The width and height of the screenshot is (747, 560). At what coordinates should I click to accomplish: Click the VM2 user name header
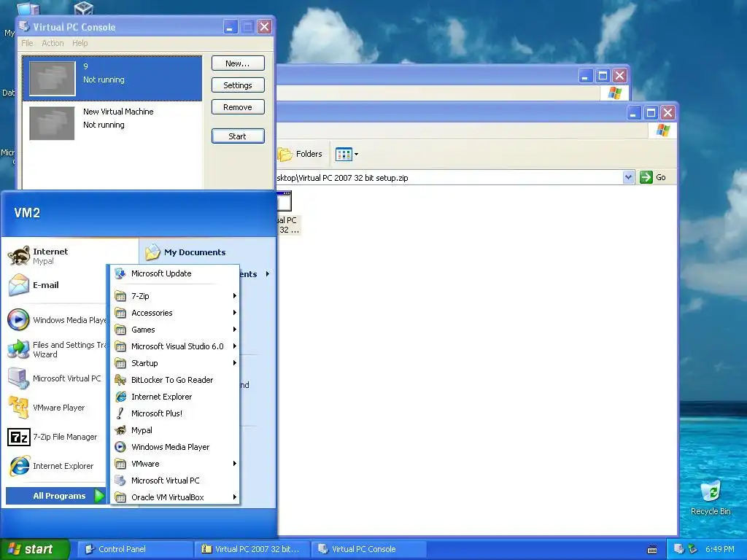click(x=27, y=213)
